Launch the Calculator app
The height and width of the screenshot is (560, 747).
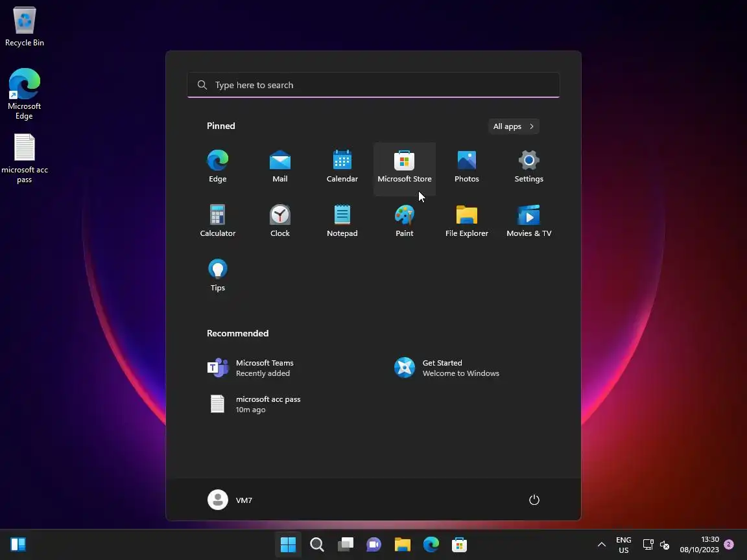point(218,222)
